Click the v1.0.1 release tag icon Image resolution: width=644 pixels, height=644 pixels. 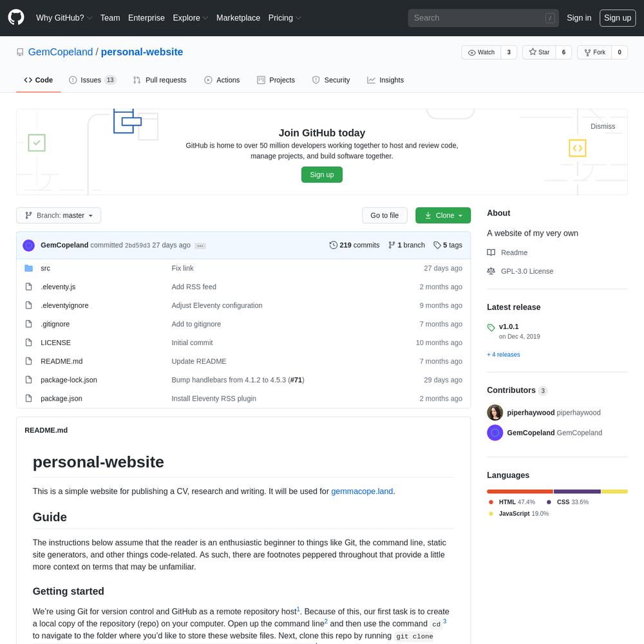[491, 327]
